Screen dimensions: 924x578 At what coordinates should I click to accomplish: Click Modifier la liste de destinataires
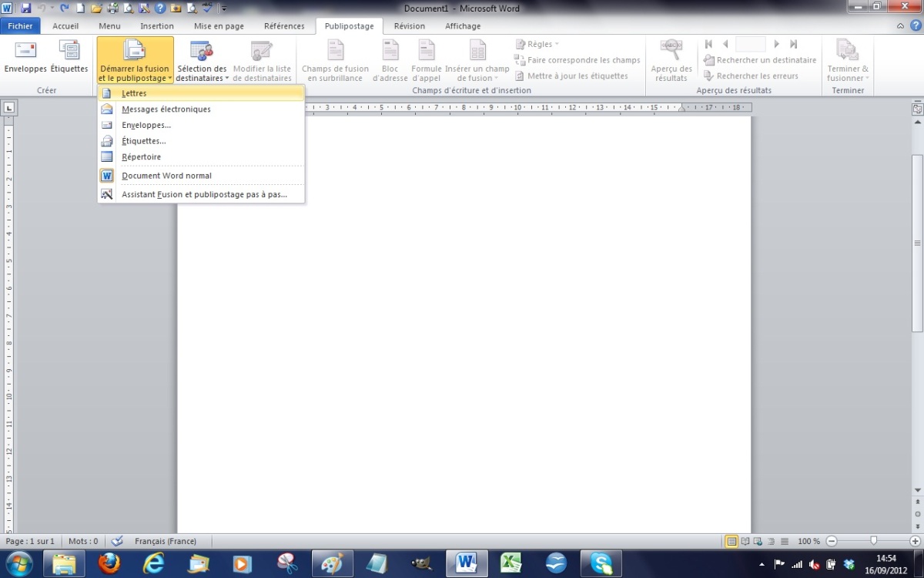click(x=262, y=60)
